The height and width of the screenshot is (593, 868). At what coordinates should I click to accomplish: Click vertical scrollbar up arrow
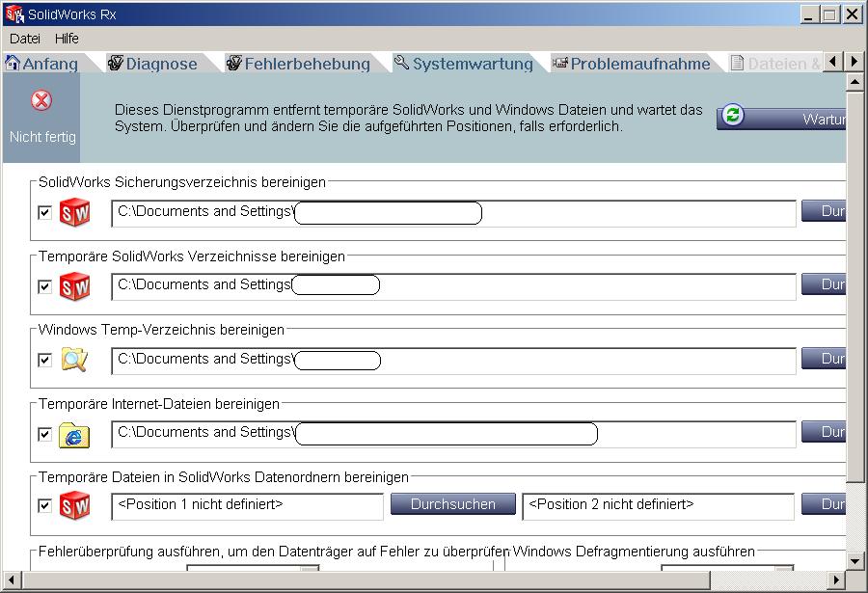[x=855, y=83]
